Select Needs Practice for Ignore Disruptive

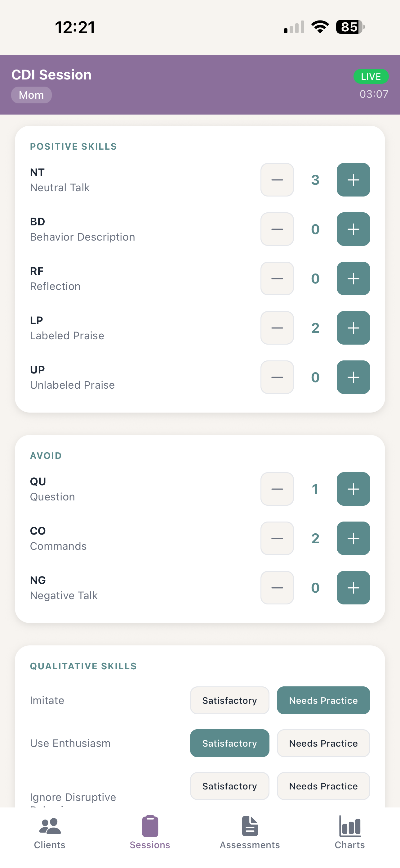[323, 786]
